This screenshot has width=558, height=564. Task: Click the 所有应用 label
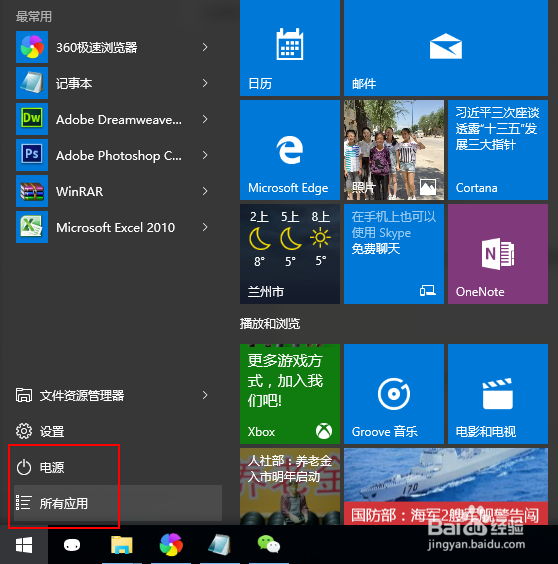[64, 503]
